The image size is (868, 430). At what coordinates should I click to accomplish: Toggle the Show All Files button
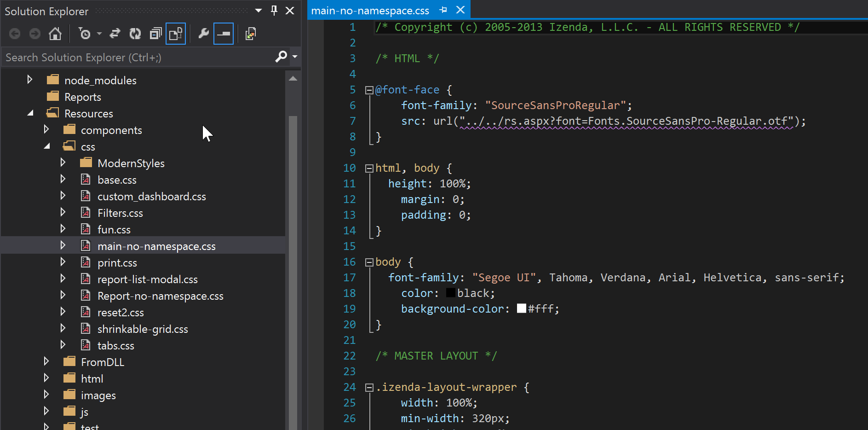tap(176, 34)
